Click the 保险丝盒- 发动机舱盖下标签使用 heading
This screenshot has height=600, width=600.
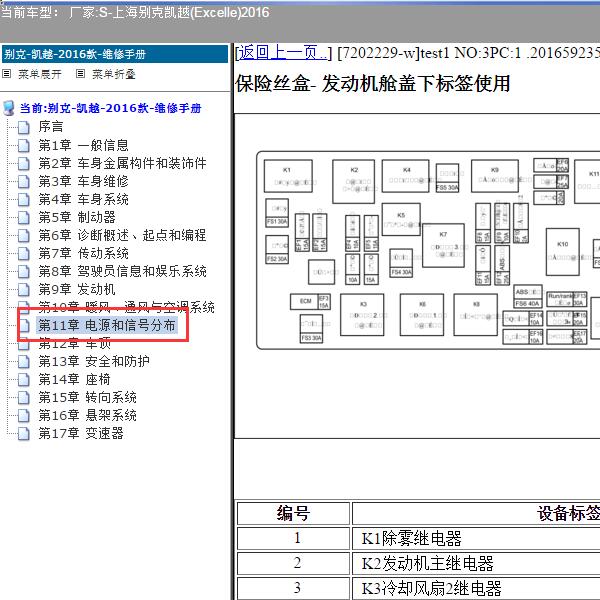pyautogui.click(x=372, y=83)
